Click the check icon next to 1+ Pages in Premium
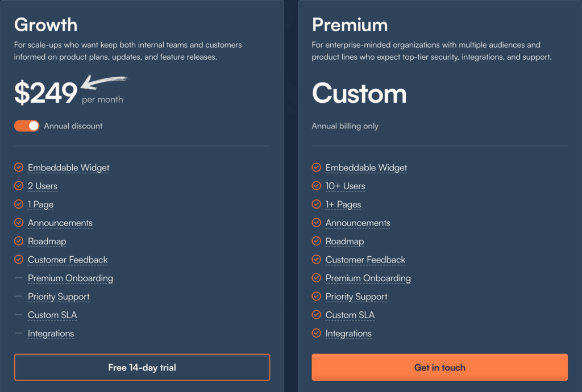 click(x=316, y=204)
